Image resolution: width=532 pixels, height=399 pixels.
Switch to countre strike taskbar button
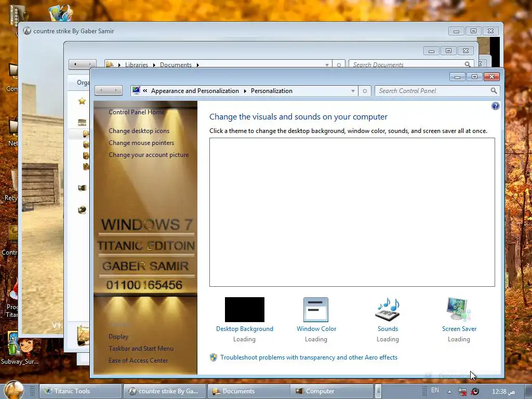165,391
